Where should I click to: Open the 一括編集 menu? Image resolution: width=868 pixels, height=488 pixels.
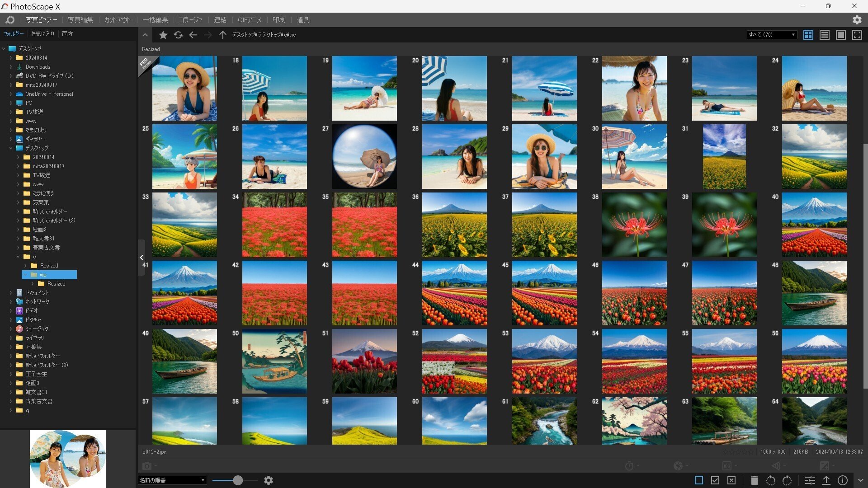coord(155,19)
